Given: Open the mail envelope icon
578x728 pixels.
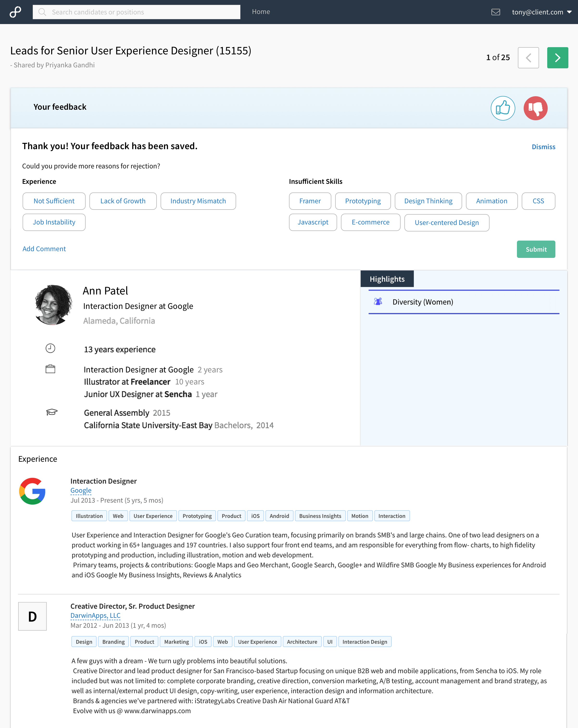Looking at the screenshot, I should coord(495,12).
